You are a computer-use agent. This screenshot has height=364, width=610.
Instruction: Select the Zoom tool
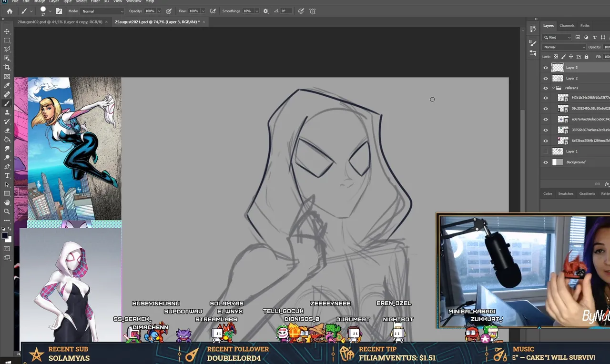coord(7,212)
